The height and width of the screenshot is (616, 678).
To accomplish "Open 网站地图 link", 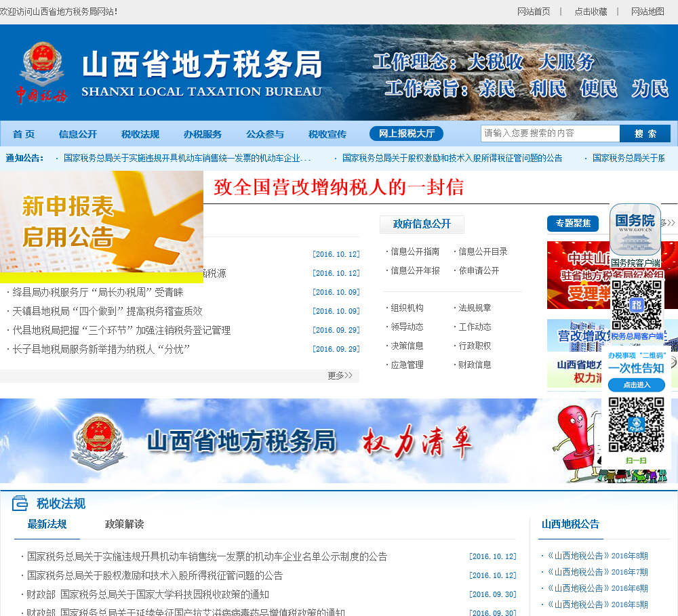I will [x=647, y=12].
